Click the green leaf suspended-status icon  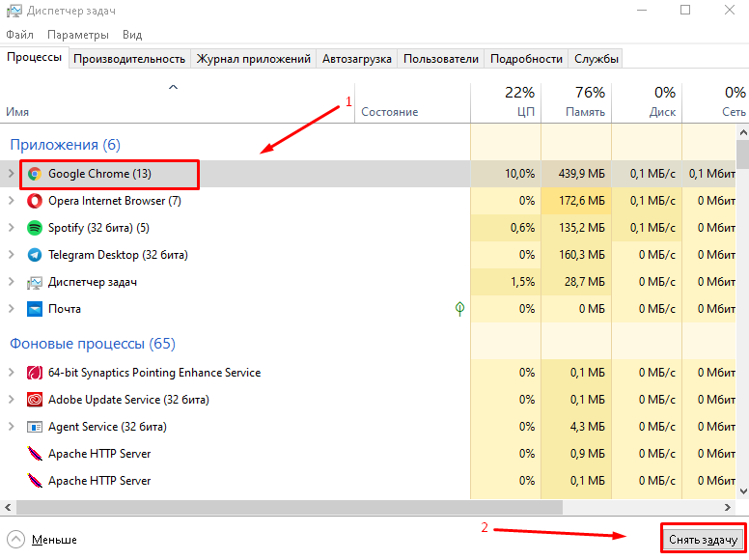459,309
